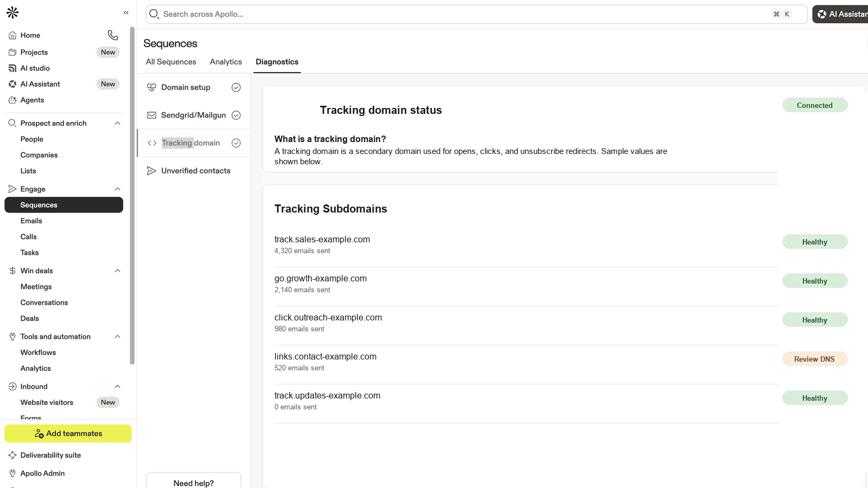This screenshot has width=868, height=488.
Task: Click Sendgrid/Mailgun checkmark status icon
Action: (236, 115)
